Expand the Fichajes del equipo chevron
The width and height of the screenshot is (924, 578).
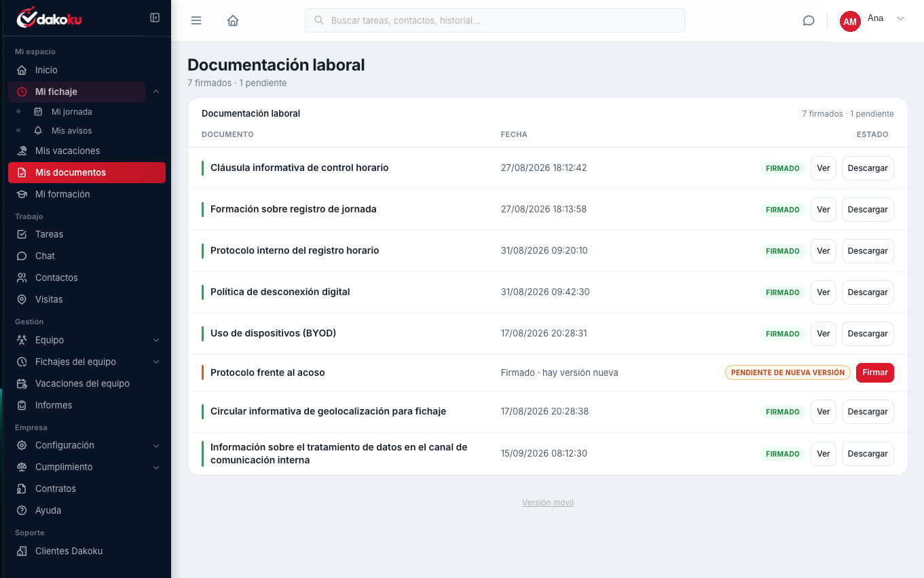(x=156, y=362)
